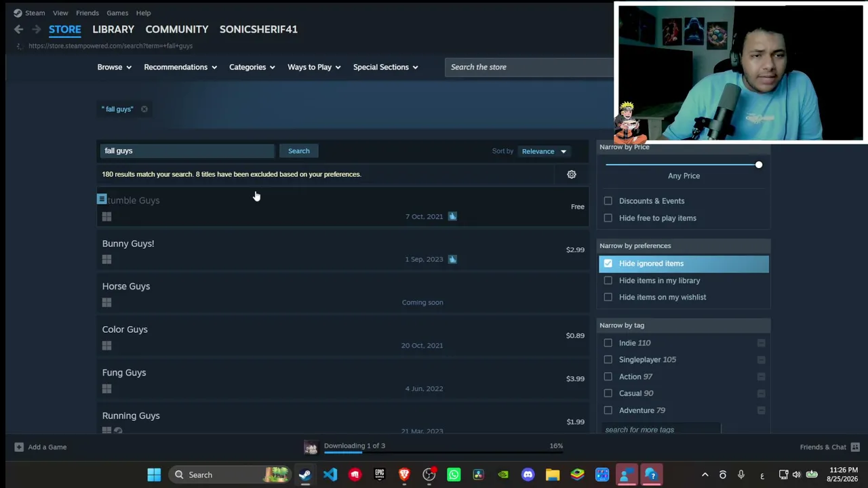
Task: Open the Friends & Chat icon
Action: pos(855,447)
